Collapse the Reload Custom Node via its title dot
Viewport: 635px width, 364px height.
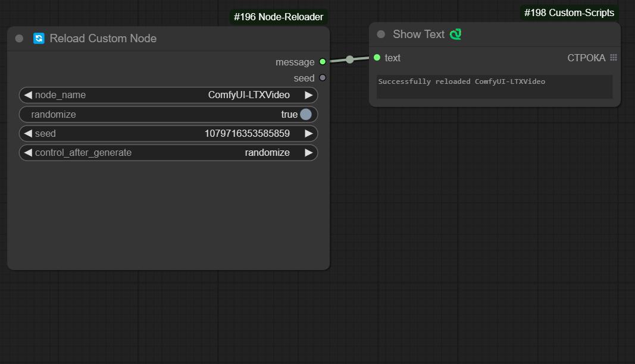pyautogui.click(x=18, y=38)
